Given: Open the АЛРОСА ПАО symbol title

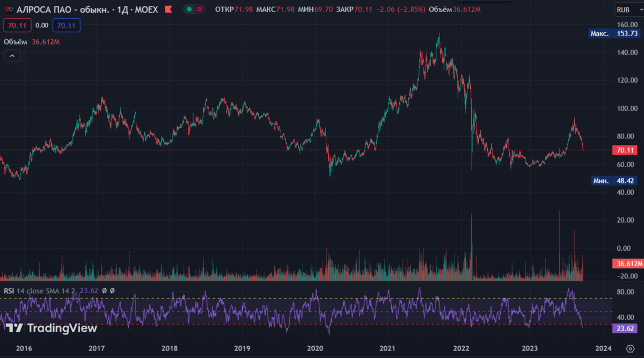Looking at the screenshot, I should coord(87,10).
